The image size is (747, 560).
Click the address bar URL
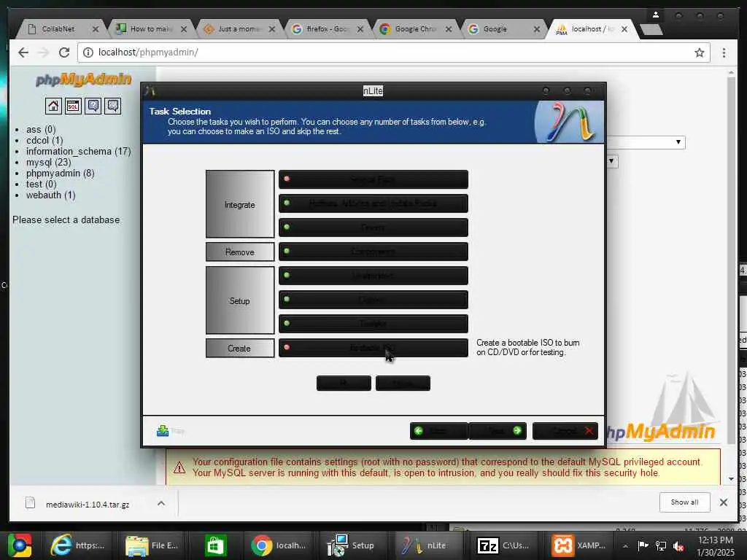(x=148, y=52)
